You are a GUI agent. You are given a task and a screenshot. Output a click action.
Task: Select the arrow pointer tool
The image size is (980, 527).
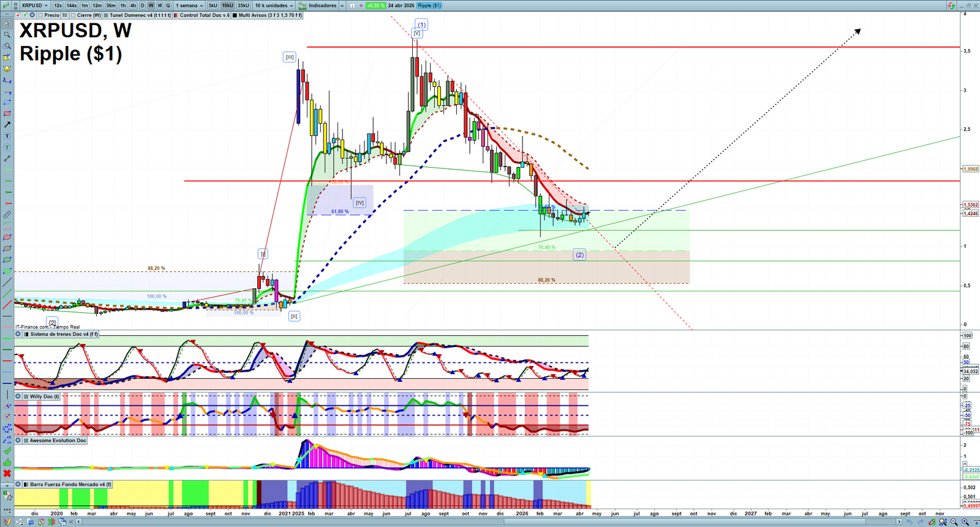tap(7, 24)
